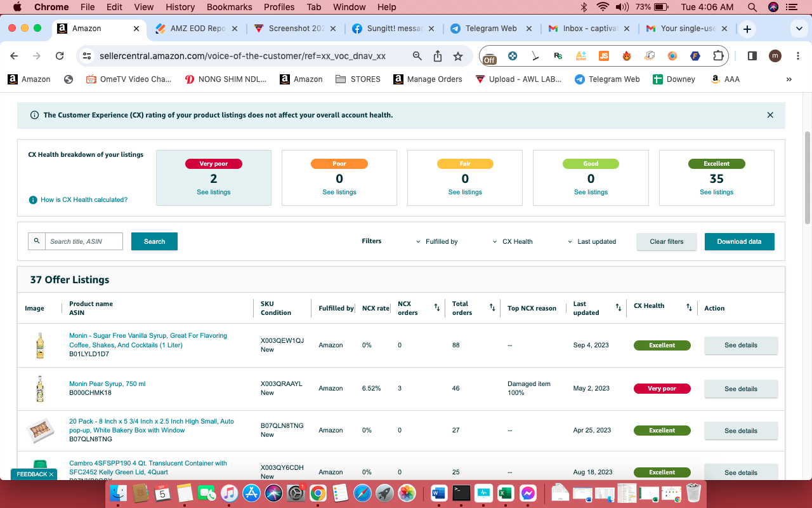Open the share icon in the address bar
This screenshot has width=812, height=508.
[x=438, y=56]
